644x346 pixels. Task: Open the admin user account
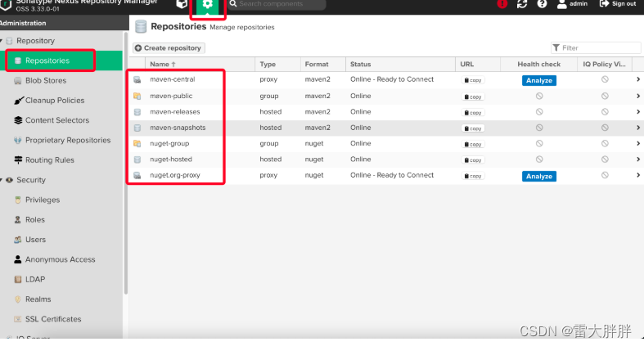pyautogui.click(x=573, y=4)
